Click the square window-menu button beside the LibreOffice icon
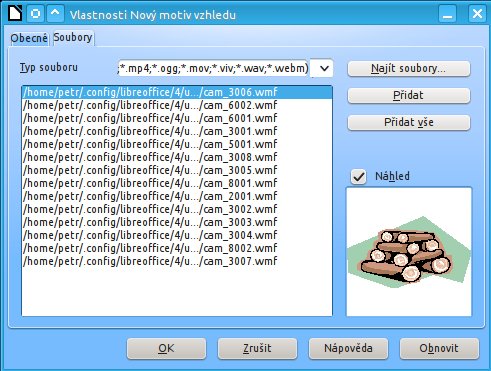Image resolution: width=491 pixels, height=371 pixels. 35,14
